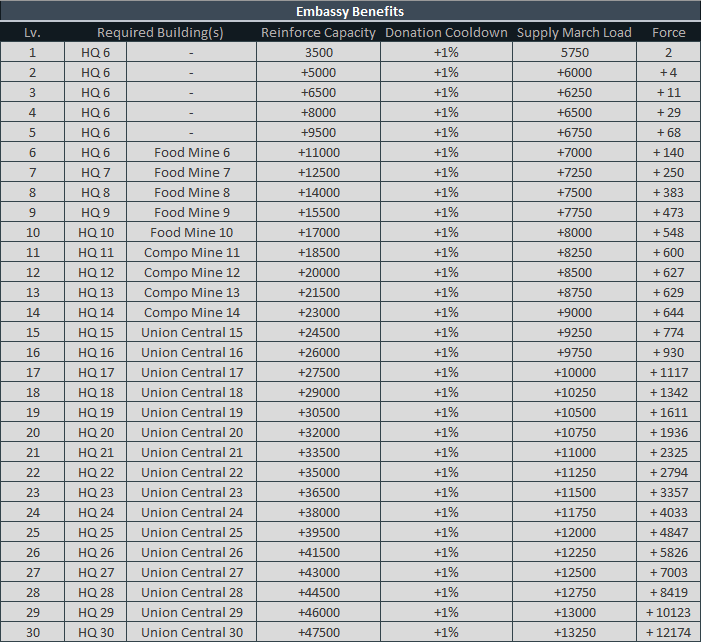
Task: Select the Union Central 25 cell
Action: click(191, 532)
